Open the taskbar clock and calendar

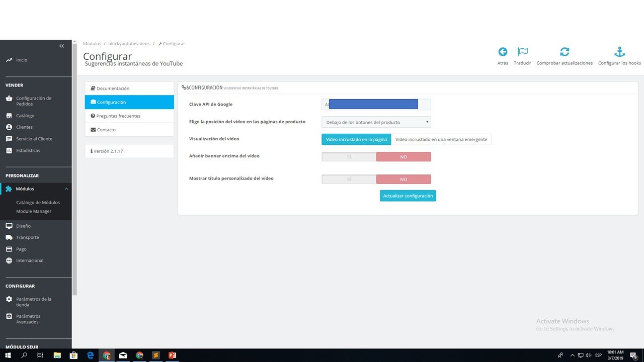click(x=616, y=355)
